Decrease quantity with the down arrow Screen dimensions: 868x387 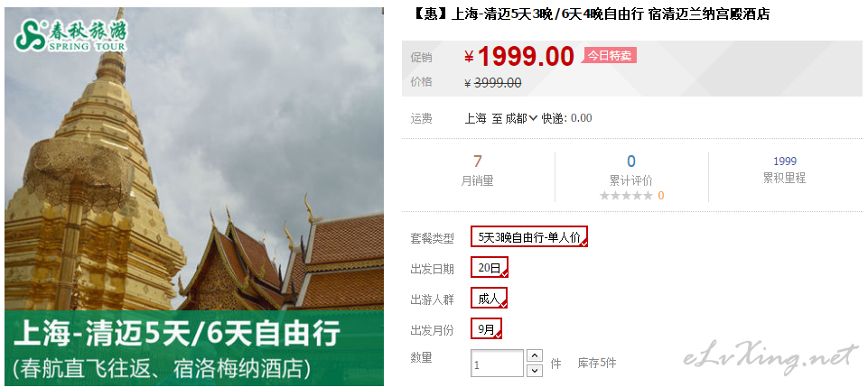point(534,371)
